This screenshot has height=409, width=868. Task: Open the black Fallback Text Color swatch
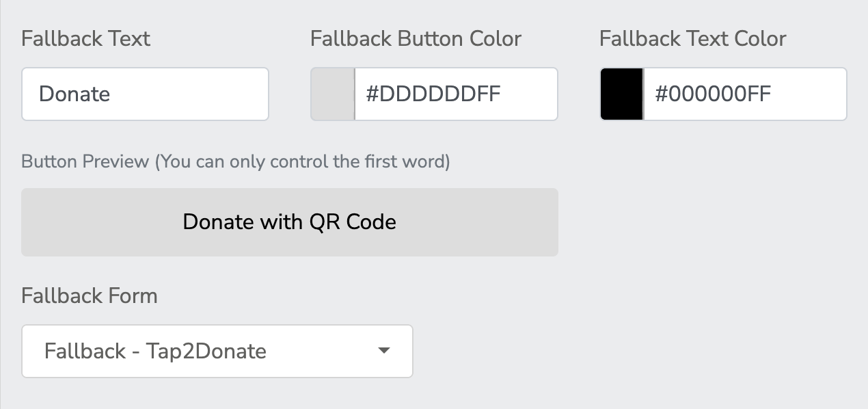pyautogui.click(x=622, y=94)
